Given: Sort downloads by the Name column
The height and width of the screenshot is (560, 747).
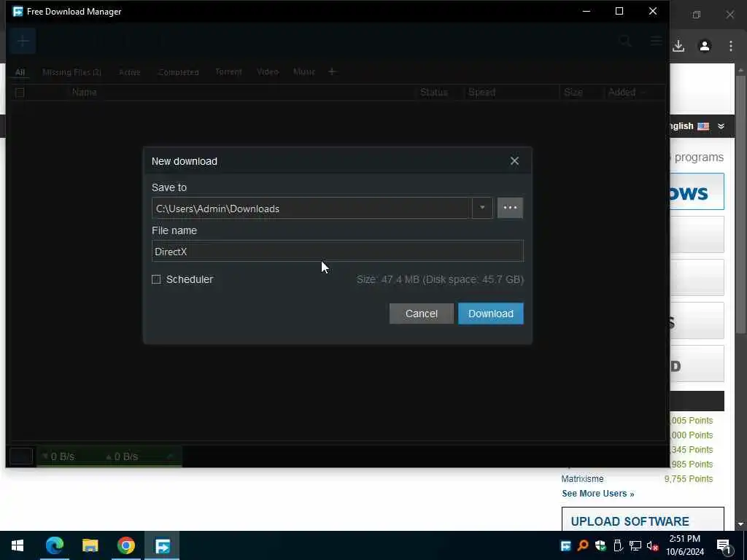Looking at the screenshot, I should click(85, 92).
